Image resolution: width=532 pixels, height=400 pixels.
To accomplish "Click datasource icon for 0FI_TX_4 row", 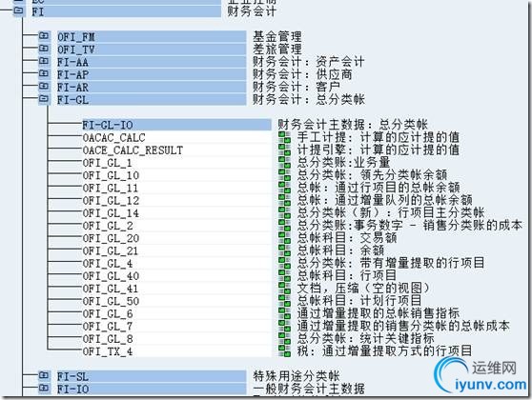I will click(x=284, y=350).
